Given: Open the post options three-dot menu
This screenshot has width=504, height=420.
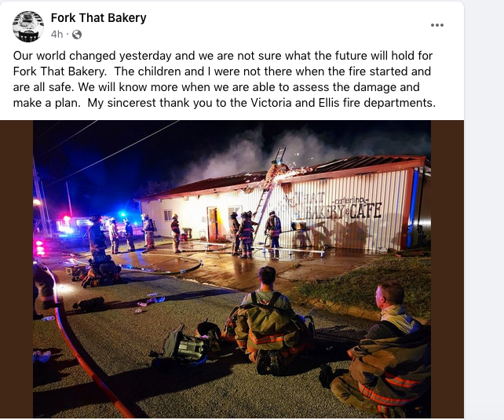Looking at the screenshot, I should coord(437,25).
